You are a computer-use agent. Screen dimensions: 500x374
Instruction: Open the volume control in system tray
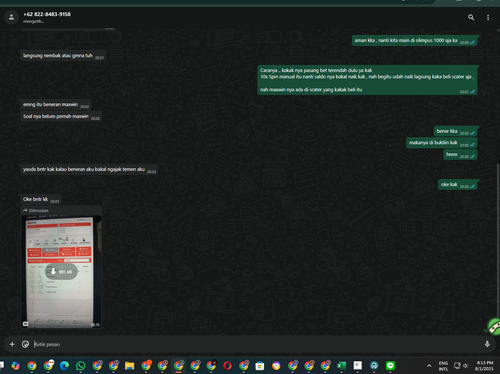(x=466, y=366)
